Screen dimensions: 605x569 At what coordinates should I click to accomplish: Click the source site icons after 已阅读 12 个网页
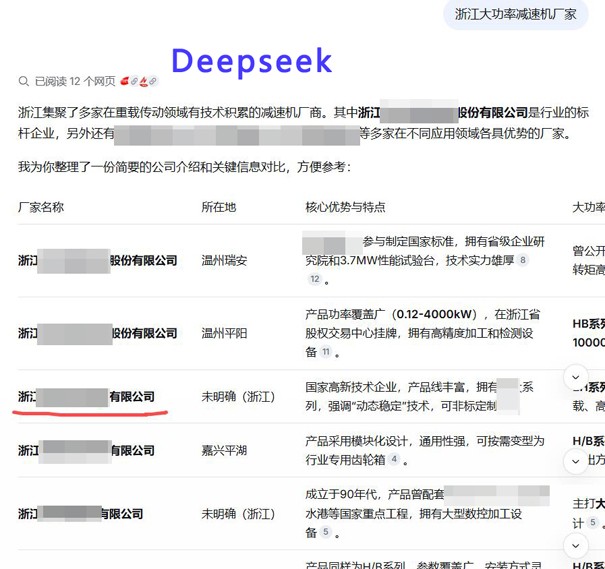click(x=139, y=81)
